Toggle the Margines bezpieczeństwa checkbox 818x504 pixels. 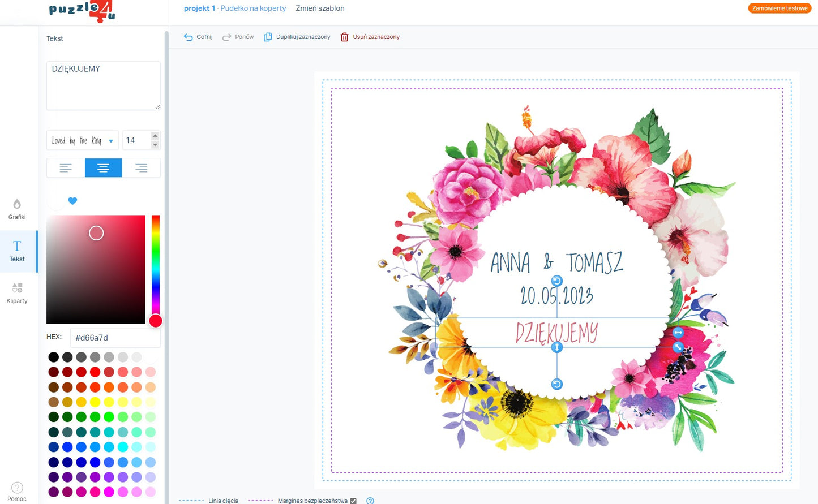(x=353, y=501)
